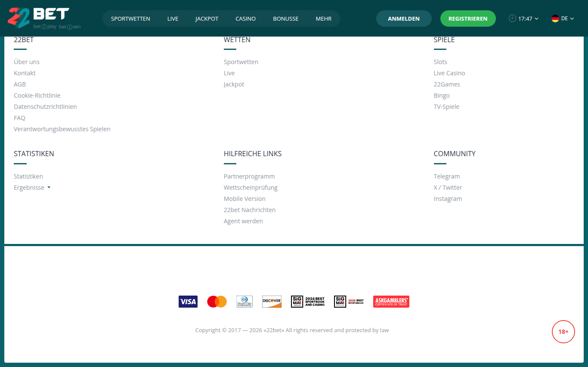Open the Bonusse navigation tab
Screen dimensions: 588x367
click(x=285, y=19)
